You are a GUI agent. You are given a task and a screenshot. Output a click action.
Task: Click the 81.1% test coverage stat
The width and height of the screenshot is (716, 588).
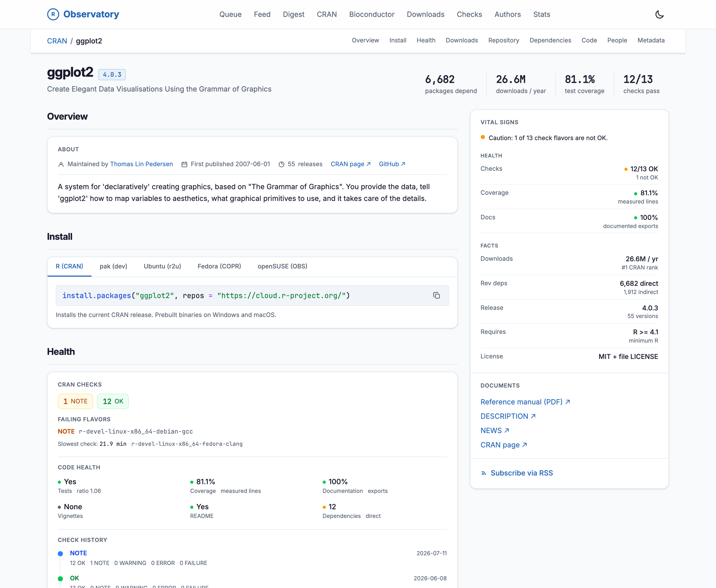(x=584, y=84)
